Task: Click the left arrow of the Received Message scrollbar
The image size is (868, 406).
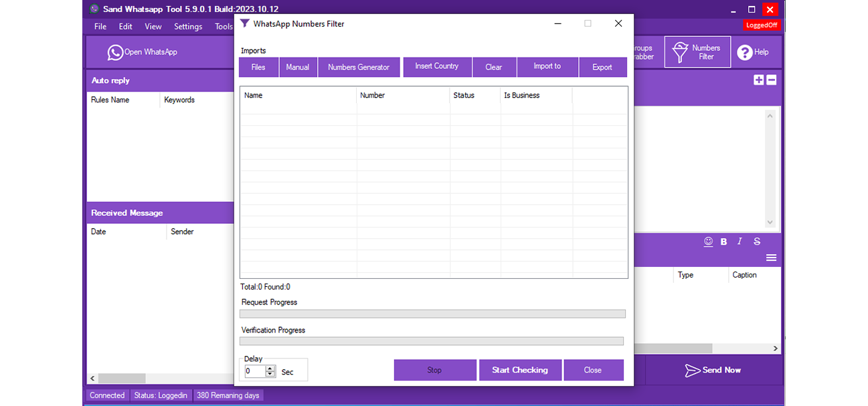Action: [x=92, y=379]
